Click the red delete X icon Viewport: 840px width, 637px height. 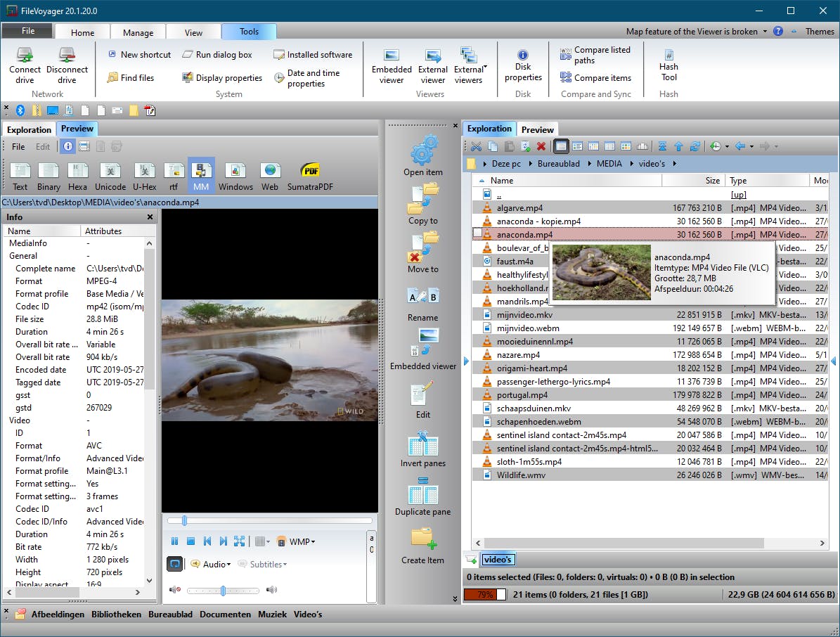[541, 146]
